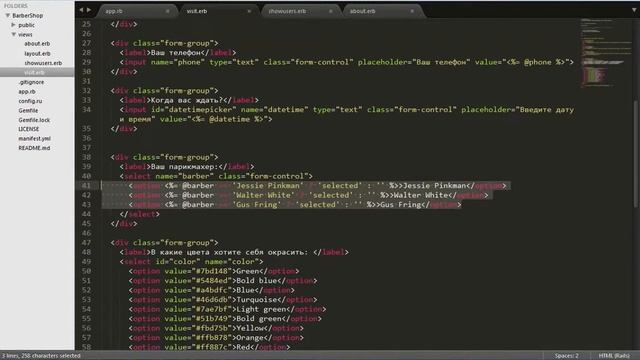Screen dimensions: 640x360
Task: Click the selection status text in status bar
Action: [x=41, y=356]
